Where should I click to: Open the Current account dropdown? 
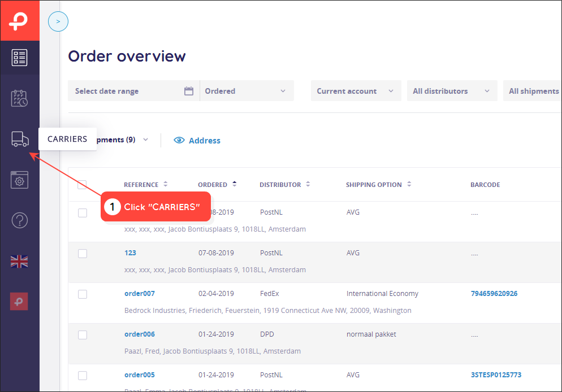[x=356, y=91]
